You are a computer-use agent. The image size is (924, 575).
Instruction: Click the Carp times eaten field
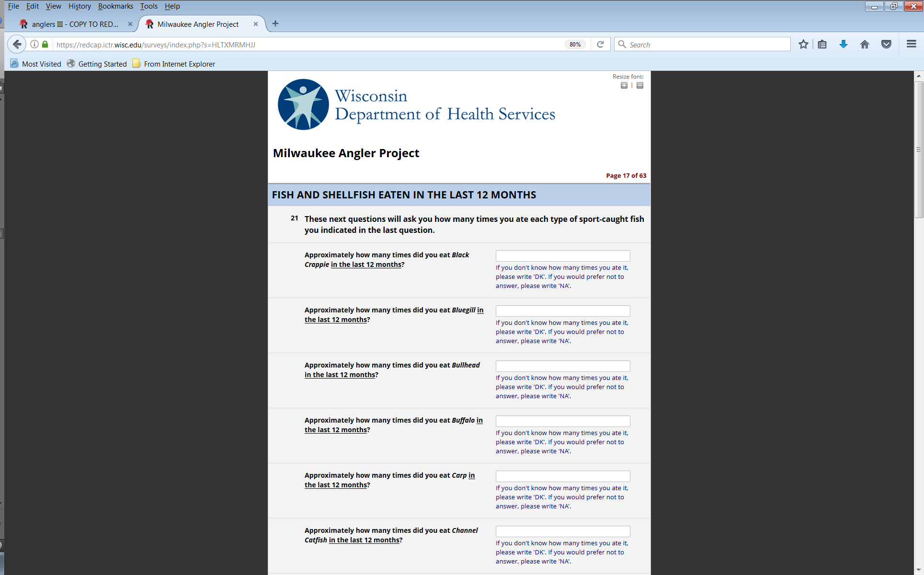[562, 476]
